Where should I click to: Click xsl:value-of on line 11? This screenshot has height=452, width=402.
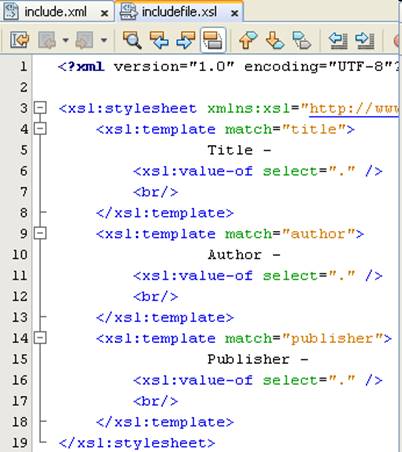click(198, 276)
